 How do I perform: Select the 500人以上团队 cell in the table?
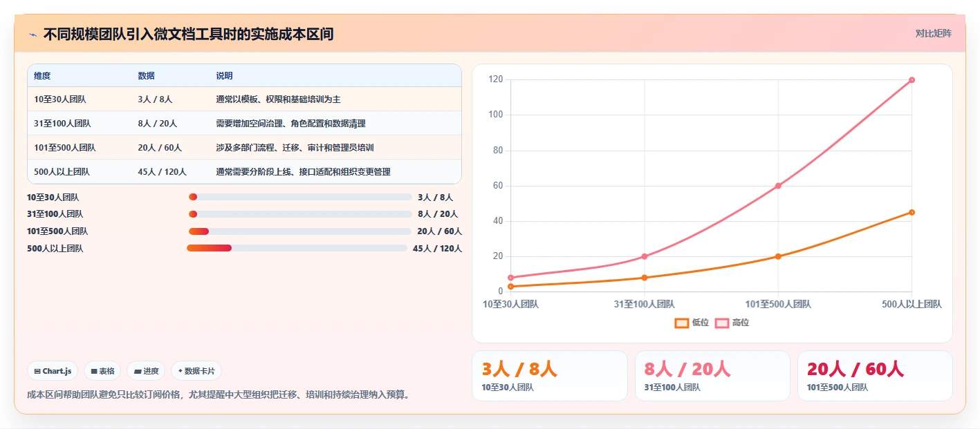tap(62, 172)
